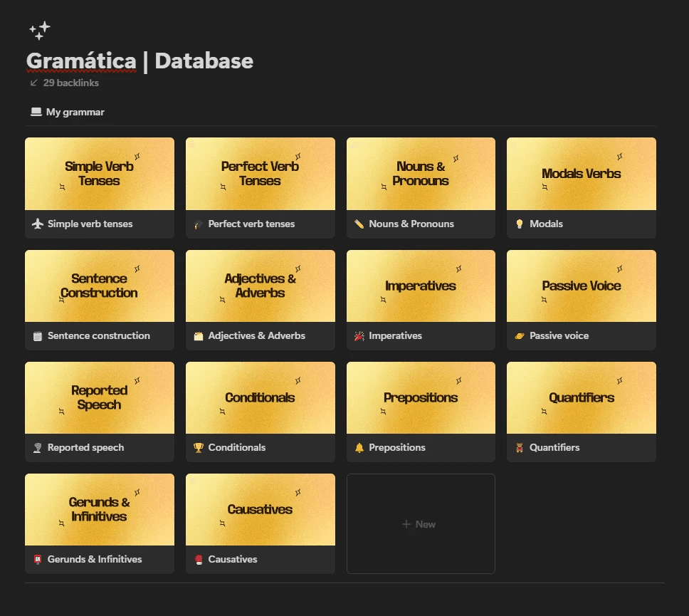The height and width of the screenshot is (616, 689).
Task: Click the microphone icon beside Reported speech
Action: (38, 448)
